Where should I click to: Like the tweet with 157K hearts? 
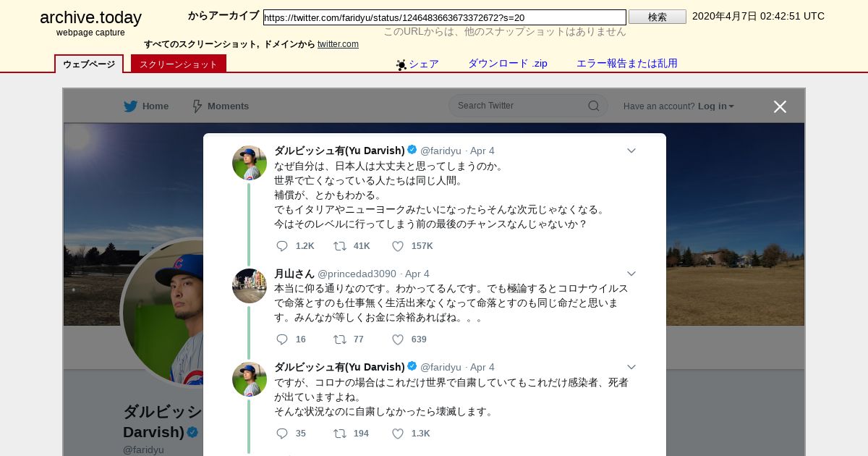point(398,246)
